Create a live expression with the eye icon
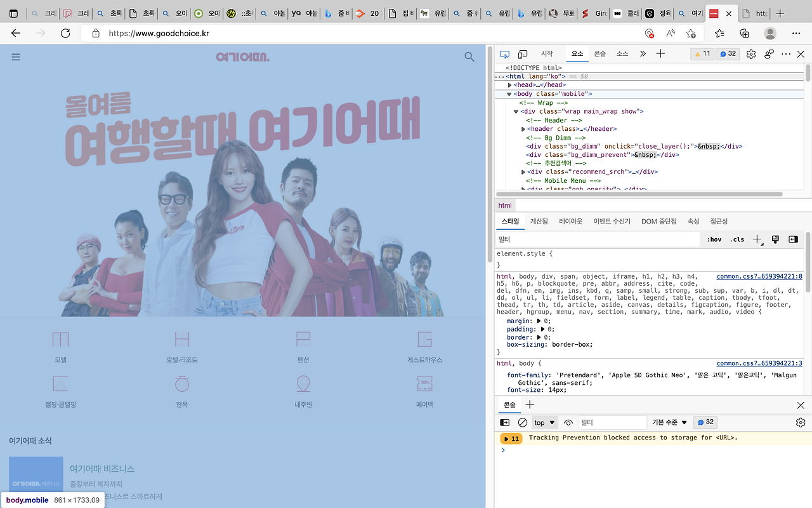The width and height of the screenshot is (812, 508). coord(568,422)
